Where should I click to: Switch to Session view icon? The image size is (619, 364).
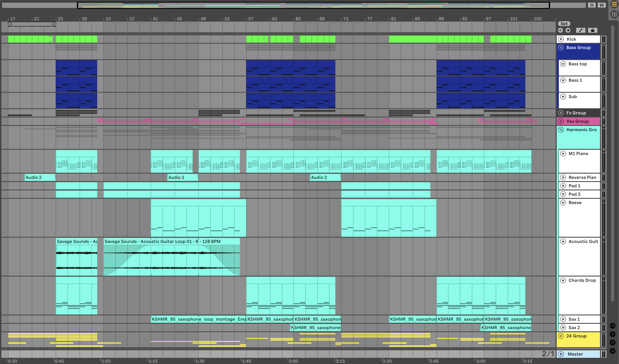point(614,14)
